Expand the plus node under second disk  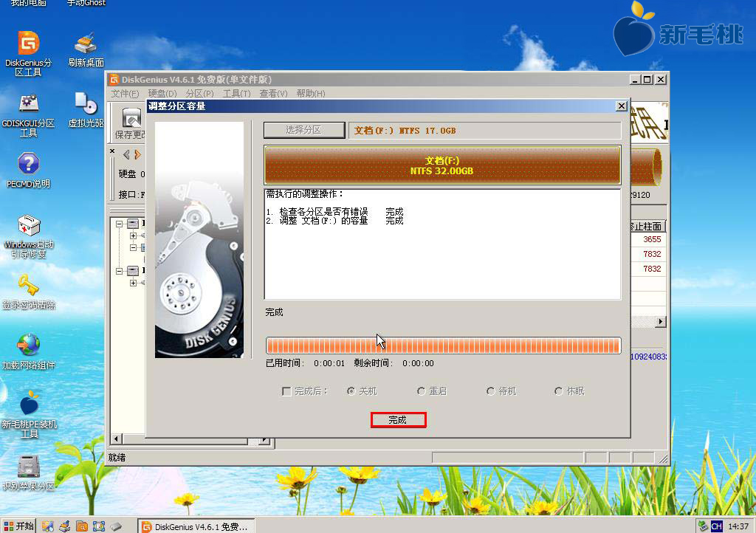[x=133, y=283]
